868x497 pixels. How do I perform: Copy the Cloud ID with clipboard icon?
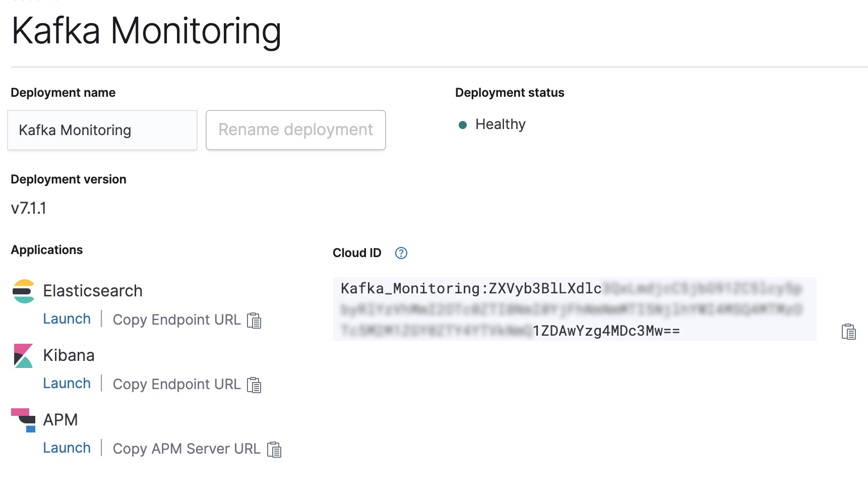tap(849, 332)
